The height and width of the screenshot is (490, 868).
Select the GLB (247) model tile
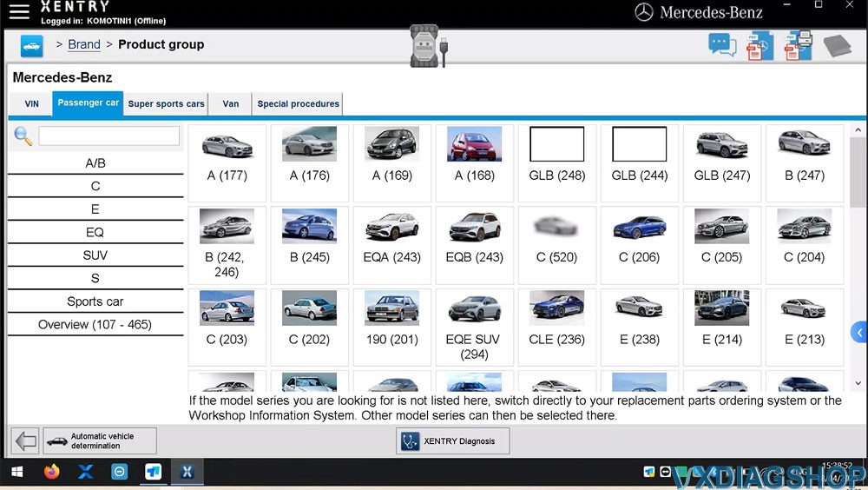point(722,163)
